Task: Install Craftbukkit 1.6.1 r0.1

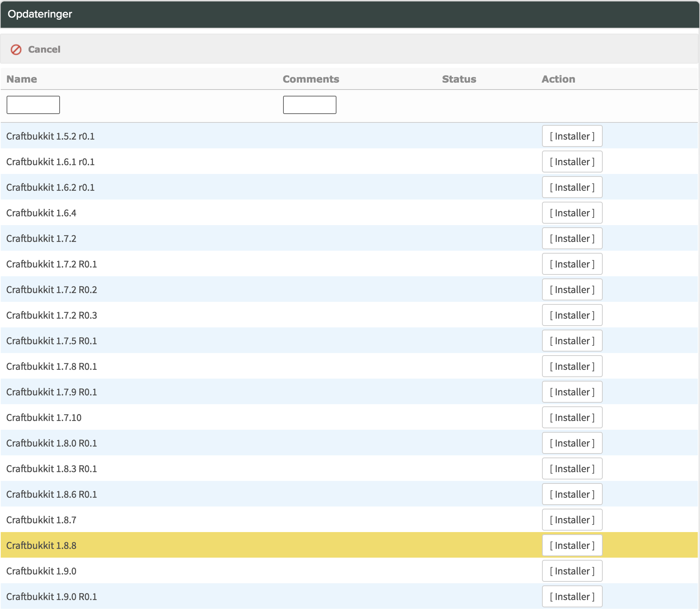Action: (x=572, y=162)
